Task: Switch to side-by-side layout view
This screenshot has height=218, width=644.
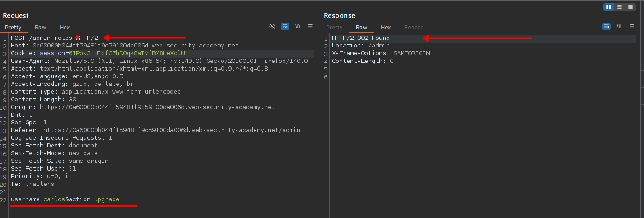Action: [x=609, y=7]
